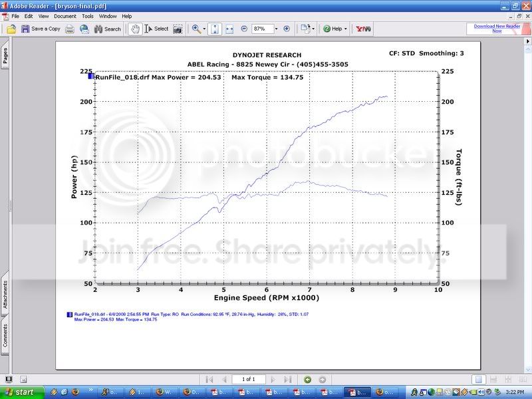Click the Snapshot camera tool

coord(178,29)
